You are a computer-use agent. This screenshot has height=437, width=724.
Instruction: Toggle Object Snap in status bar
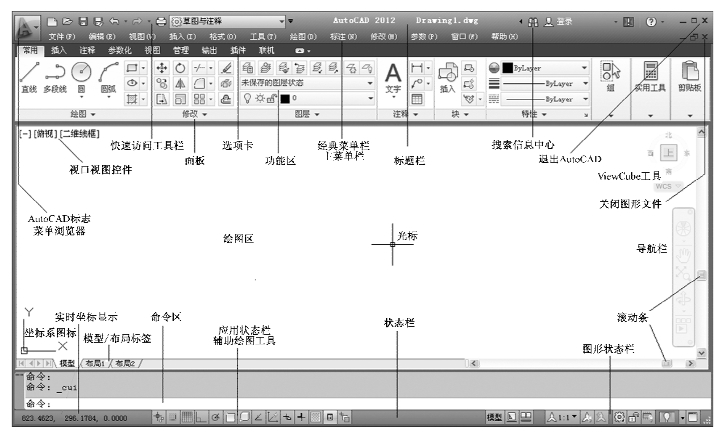click(230, 418)
